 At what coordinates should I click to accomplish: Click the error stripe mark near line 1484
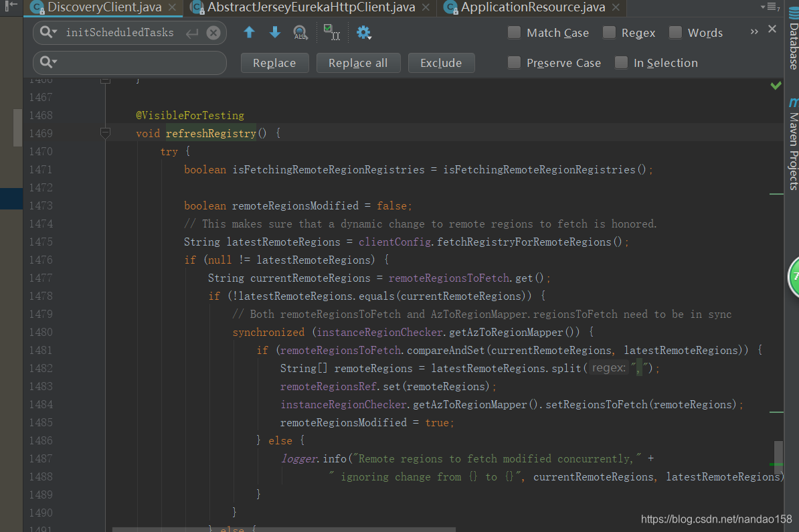tap(776, 412)
